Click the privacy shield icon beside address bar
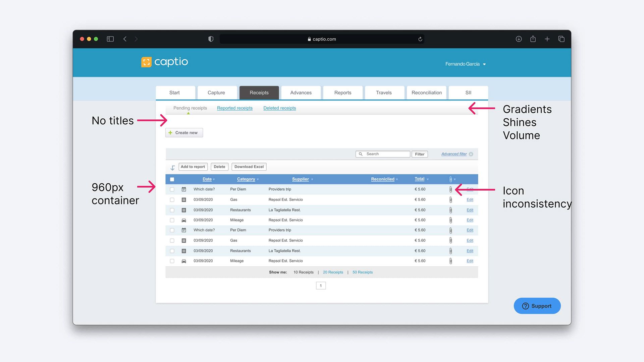The width and height of the screenshot is (644, 362). [211, 39]
